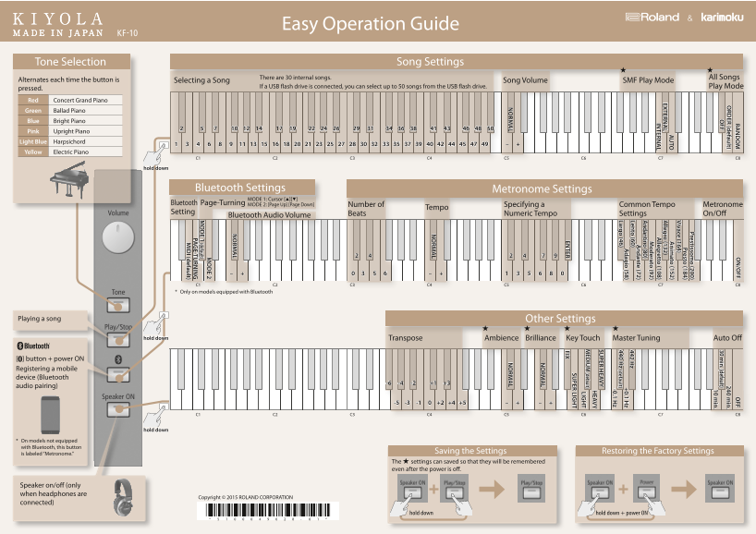Click the 'Concert Grand Piano' tone name
Viewport: 756px width, 534px height.
(80, 101)
